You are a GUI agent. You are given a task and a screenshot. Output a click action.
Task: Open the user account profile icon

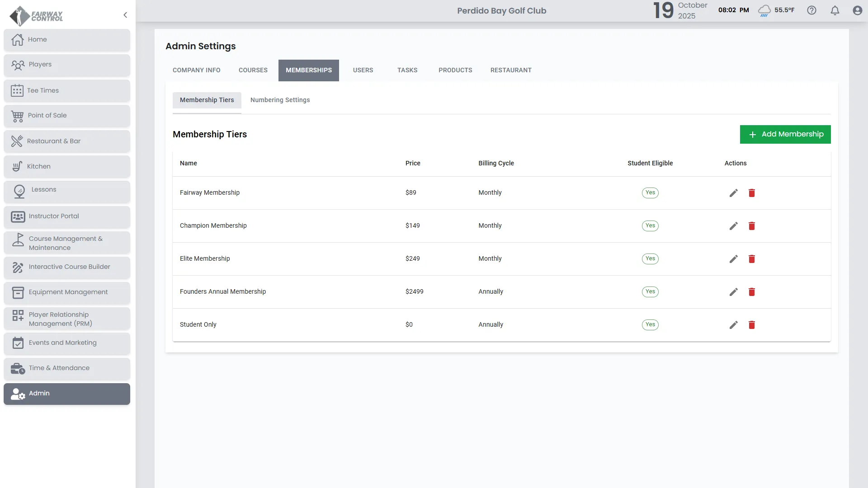click(857, 10)
